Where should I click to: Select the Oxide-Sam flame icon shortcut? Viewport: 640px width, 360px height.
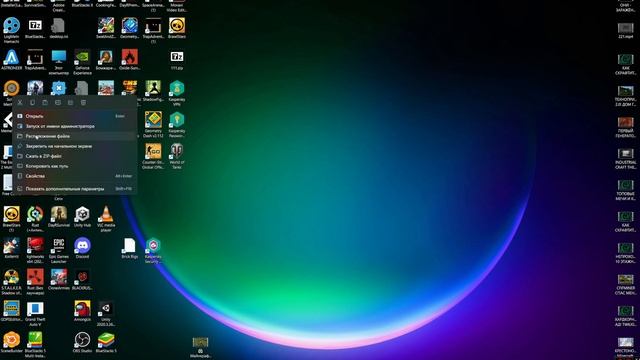(x=129, y=60)
